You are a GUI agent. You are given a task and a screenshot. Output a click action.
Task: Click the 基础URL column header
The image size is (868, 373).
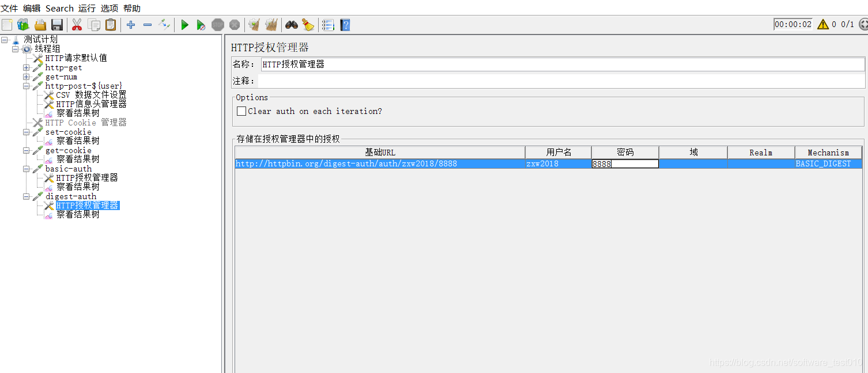point(380,153)
